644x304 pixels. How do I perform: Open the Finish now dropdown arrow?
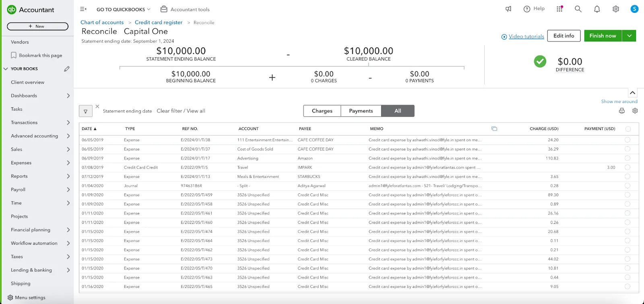click(x=629, y=36)
